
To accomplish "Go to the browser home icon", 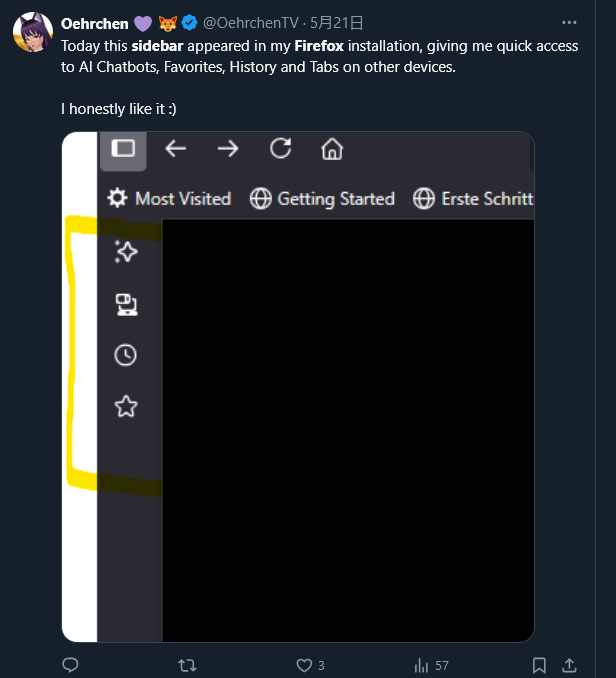I will click(x=332, y=149).
